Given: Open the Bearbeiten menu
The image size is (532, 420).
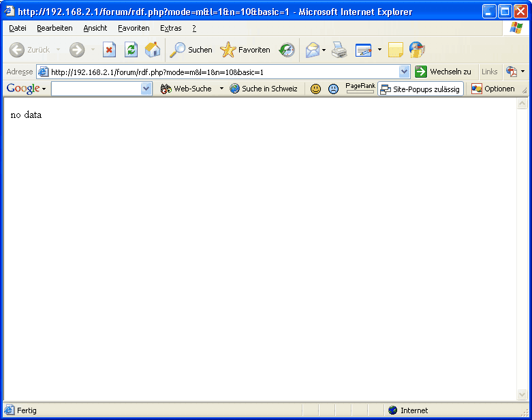Looking at the screenshot, I should coord(54,28).
